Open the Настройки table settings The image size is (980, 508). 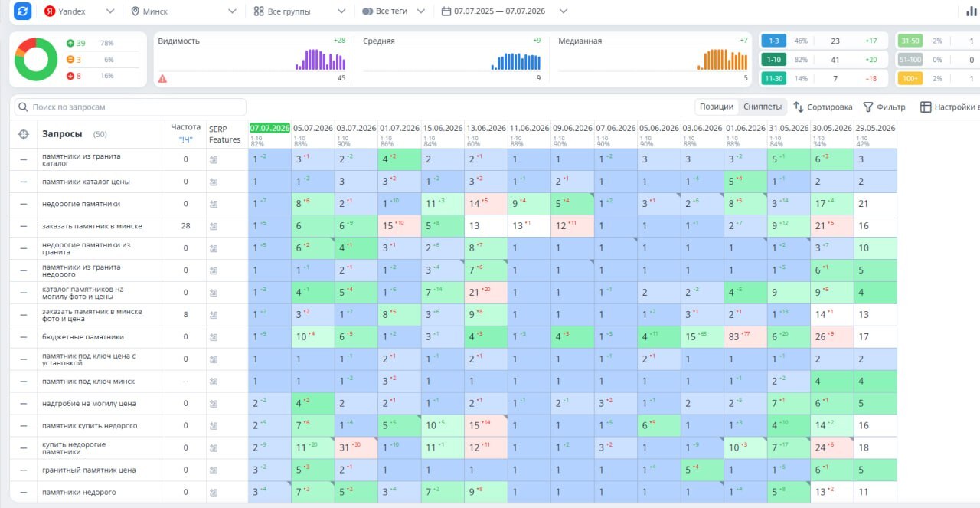tap(949, 107)
